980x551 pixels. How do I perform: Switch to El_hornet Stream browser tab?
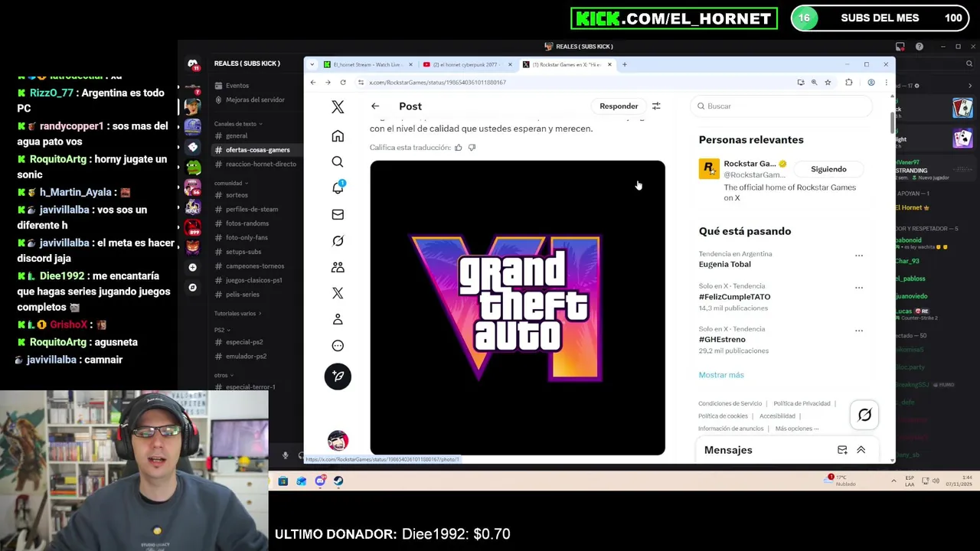pos(367,65)
